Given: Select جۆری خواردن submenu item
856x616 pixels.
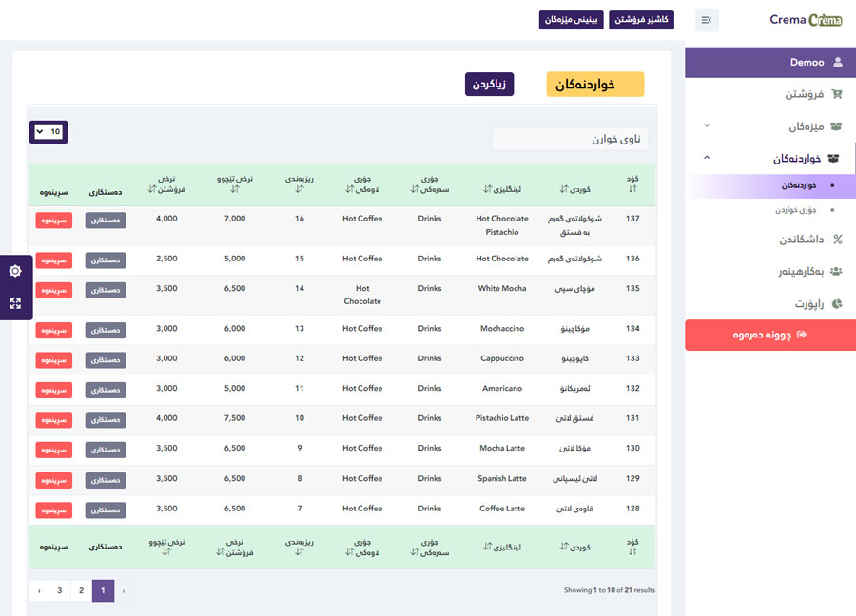Looking at the screenshot, I should pos(798,210).
